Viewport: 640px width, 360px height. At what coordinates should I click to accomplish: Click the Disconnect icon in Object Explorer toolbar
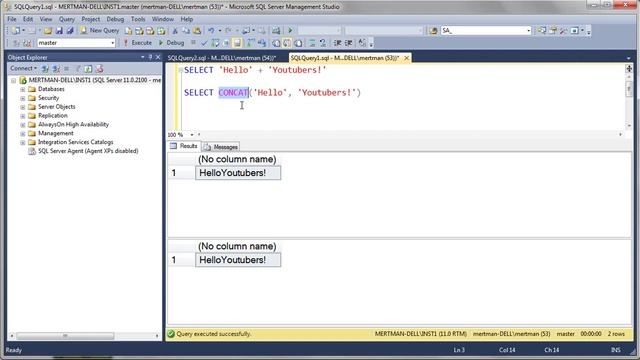click(x=56, y=69)
